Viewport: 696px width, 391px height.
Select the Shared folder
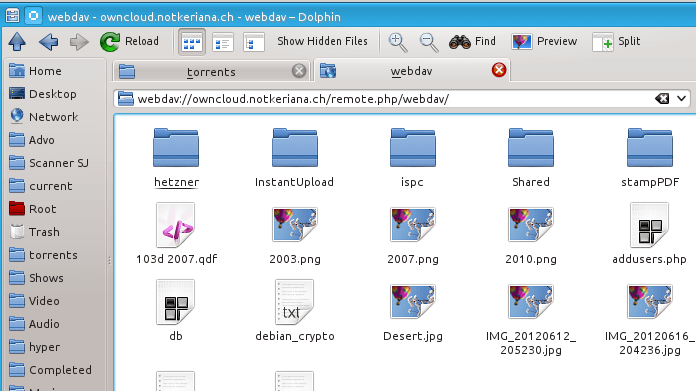pos(531,158)
